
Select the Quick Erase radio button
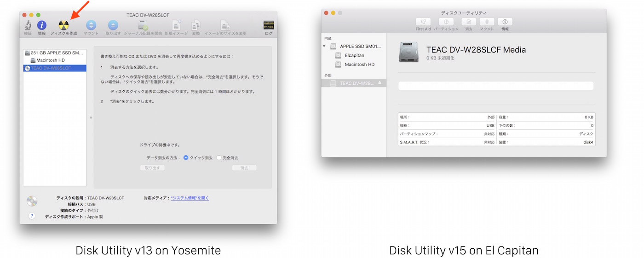186,158
